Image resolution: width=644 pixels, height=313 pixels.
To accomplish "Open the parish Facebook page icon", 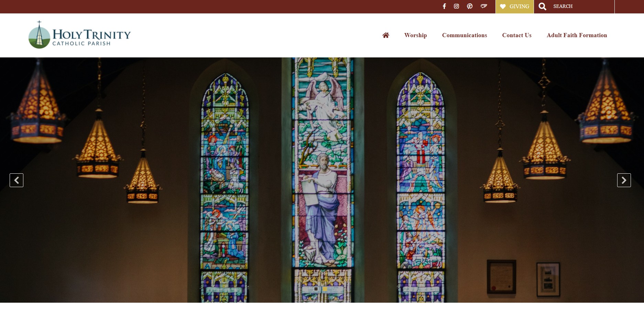I will (444, 6).
